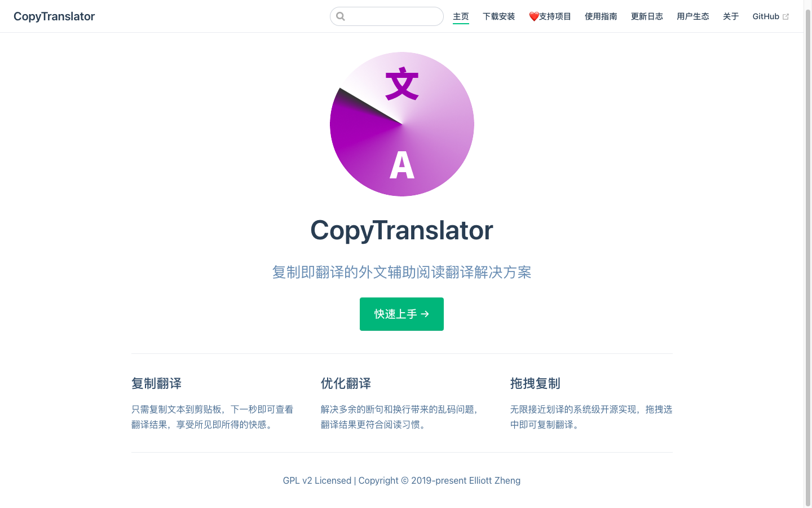This screenshot has width=812, height=508.
Task: Click the A character on the logo
Action: coord(402,165)
